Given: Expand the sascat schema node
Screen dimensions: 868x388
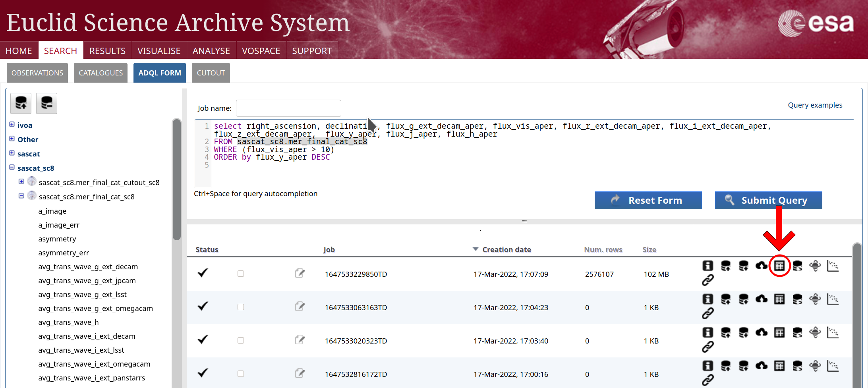Looking at the screenshot, I should click(x=12, y=153).
